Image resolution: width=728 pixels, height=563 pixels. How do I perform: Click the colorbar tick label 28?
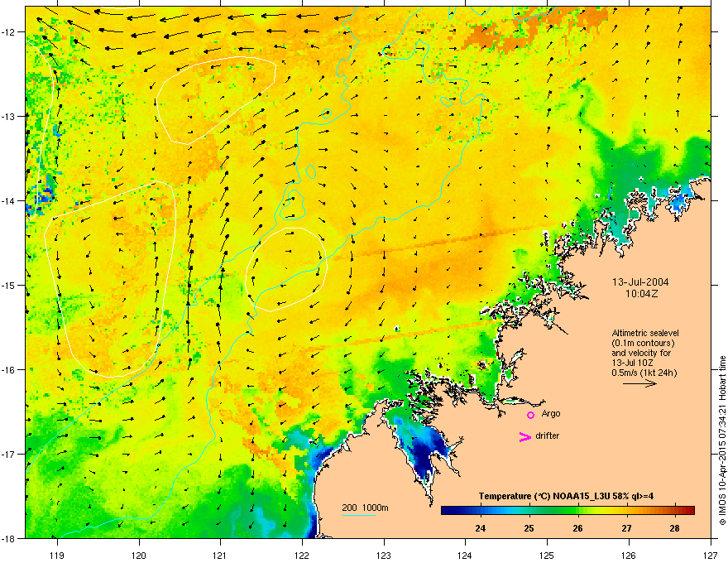pos(674,528)
